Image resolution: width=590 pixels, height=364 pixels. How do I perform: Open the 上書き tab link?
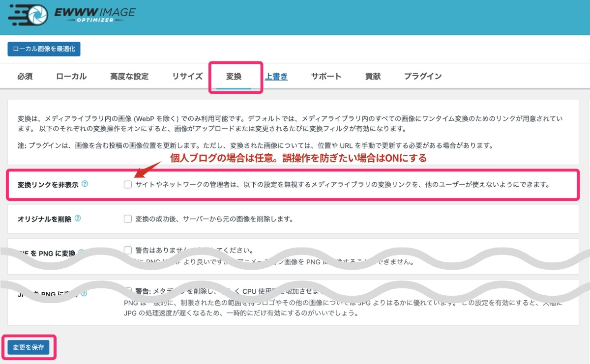tap(276, 77)
